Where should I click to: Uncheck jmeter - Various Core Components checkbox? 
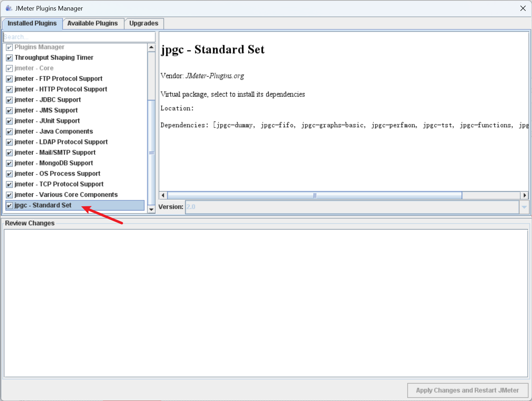point(9,195)
